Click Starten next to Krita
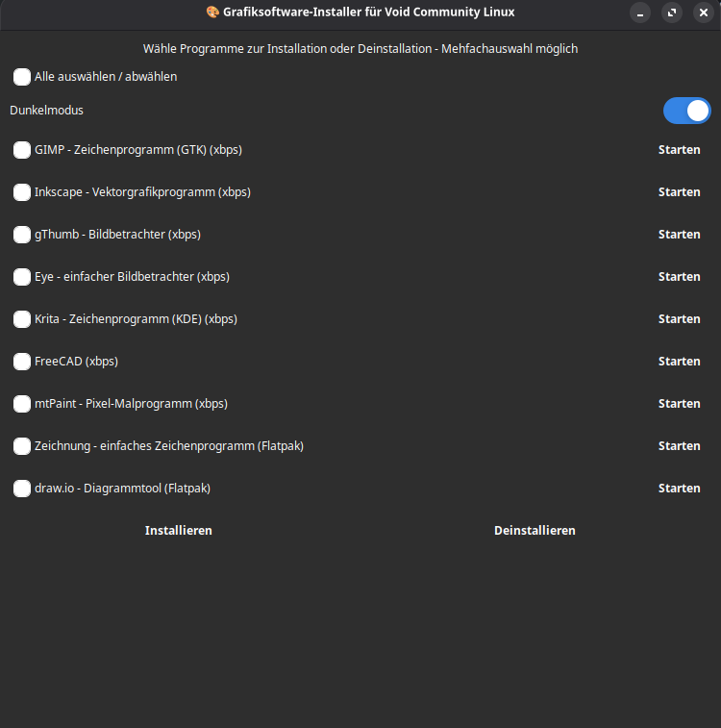 coord(679,319)
